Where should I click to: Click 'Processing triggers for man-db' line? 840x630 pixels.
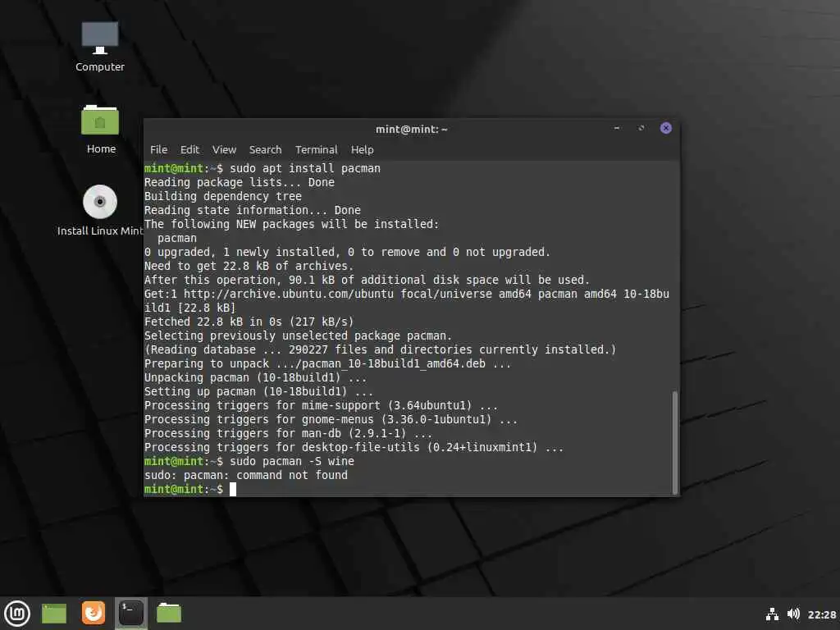pyautogui.click(x=288, y=433)
